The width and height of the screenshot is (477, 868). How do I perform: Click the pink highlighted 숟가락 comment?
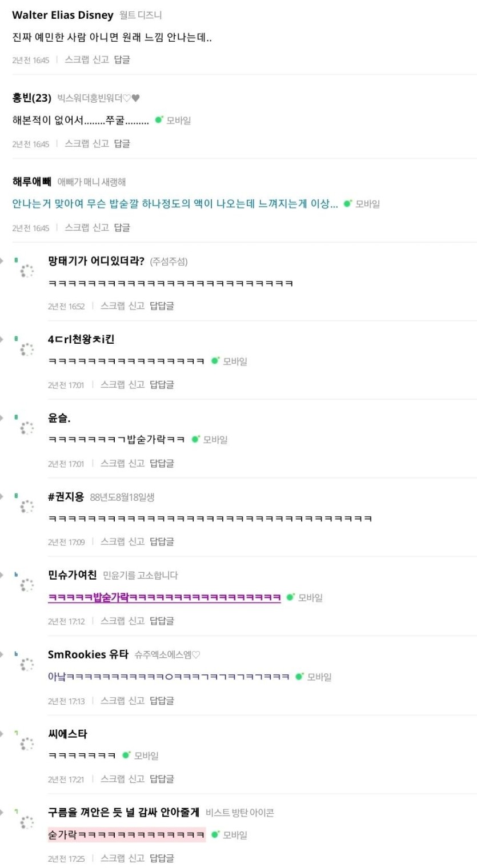point(126,835)
